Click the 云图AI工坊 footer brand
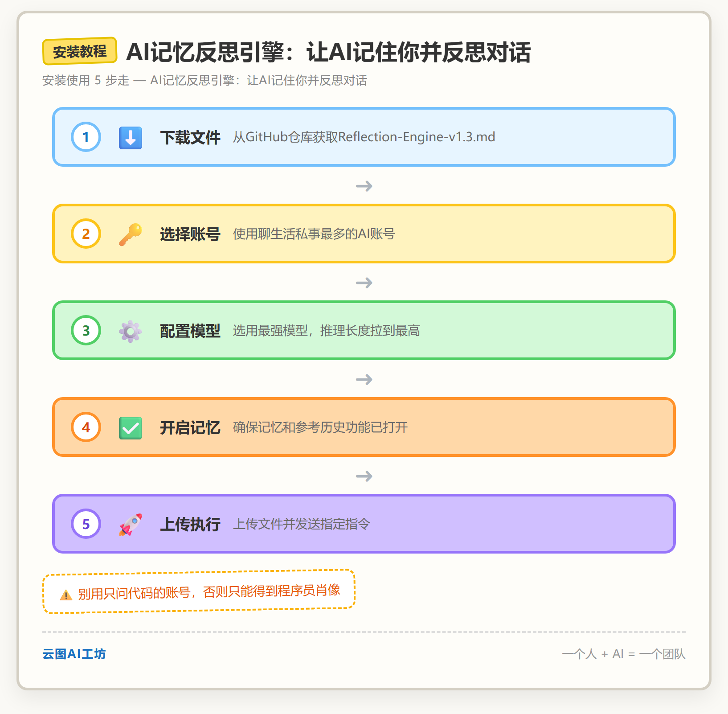The width and height of the screenshot is (728, 714). (x=74, y=654)
